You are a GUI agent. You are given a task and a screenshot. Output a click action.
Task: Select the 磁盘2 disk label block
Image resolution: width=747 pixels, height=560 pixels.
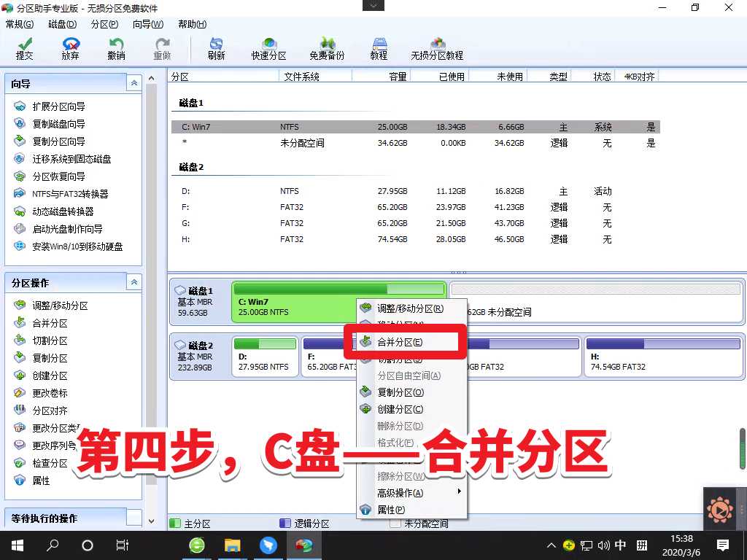pos(199,356)
